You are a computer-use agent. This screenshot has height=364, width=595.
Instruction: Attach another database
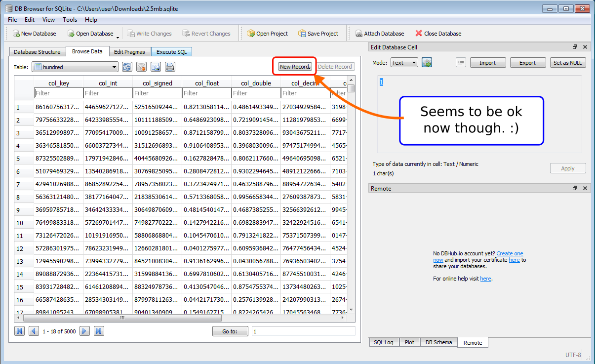(380, 33)
